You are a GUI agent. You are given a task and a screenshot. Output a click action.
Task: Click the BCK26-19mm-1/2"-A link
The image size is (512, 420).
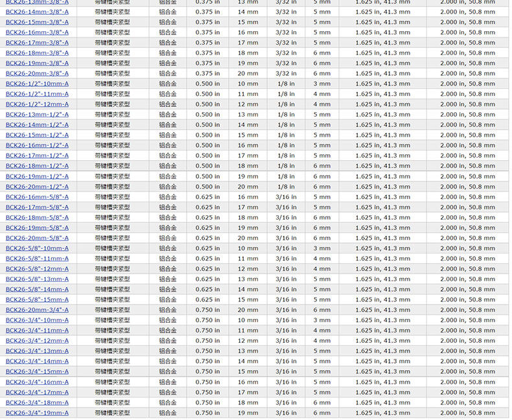pos(37,176)
